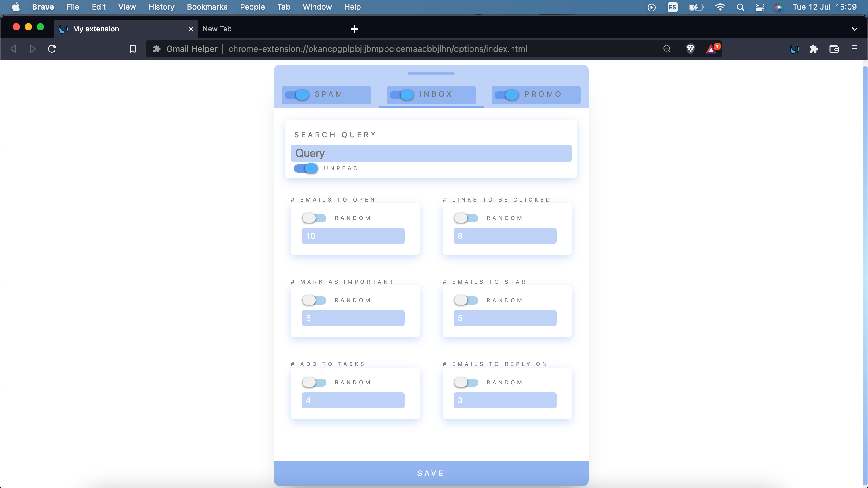Disable the SPAM toggle switch

pos(297,95)
